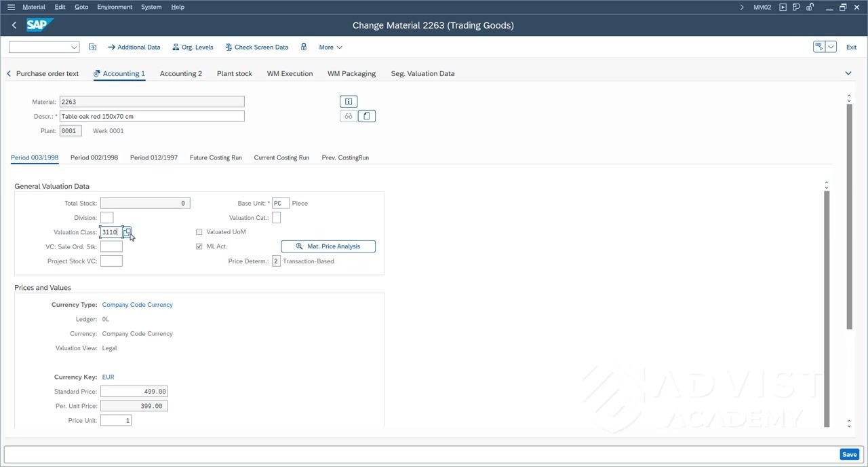The height and width of the screenshot is (467, 868).
Task: Click Project Stock VC field
Action: (111, 261)
